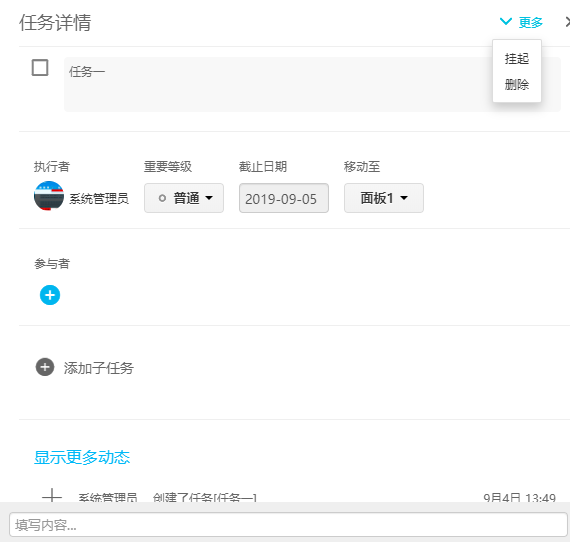The height and width of the screenshot is (542, 570).
Task: Click the 任务一 task title text area
Action: [312, 84]
